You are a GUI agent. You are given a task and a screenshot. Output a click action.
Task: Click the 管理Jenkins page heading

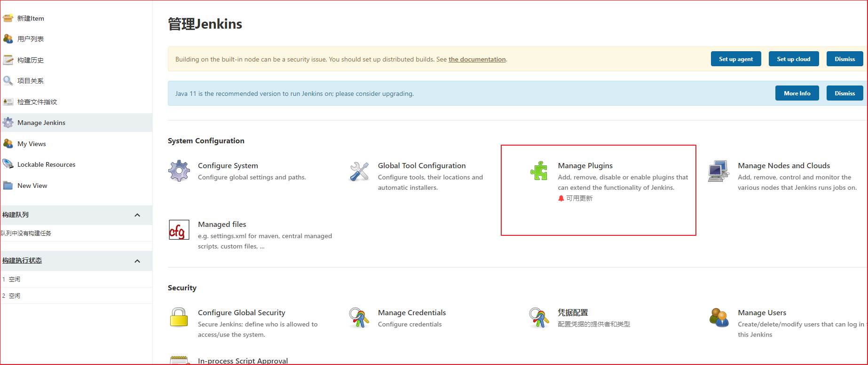[205, 24]
